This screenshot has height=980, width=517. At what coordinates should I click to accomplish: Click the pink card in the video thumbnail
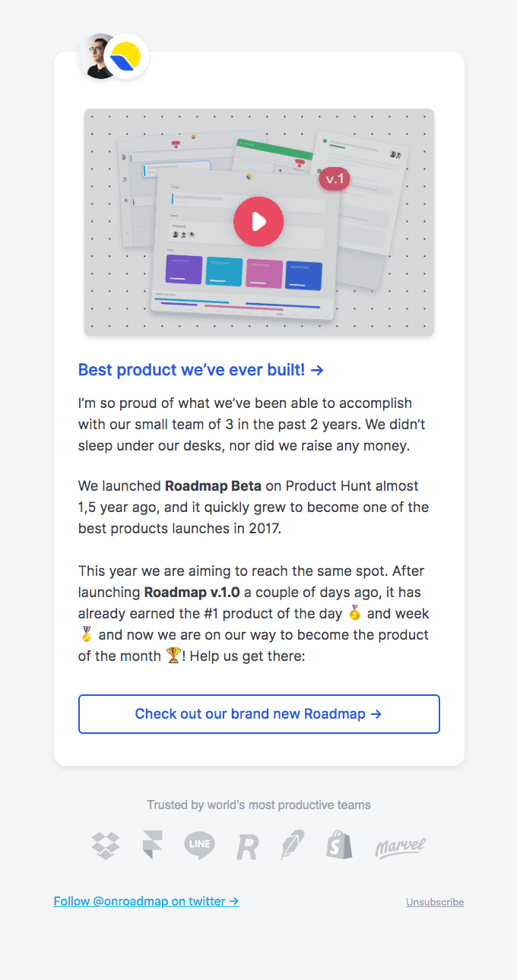(265, 273)
